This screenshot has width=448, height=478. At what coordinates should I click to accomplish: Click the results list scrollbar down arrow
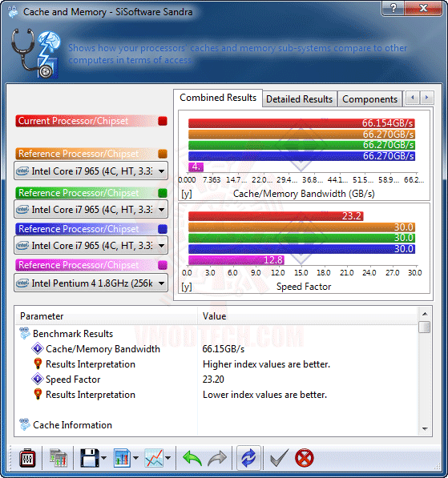click(x=425, y=428)
